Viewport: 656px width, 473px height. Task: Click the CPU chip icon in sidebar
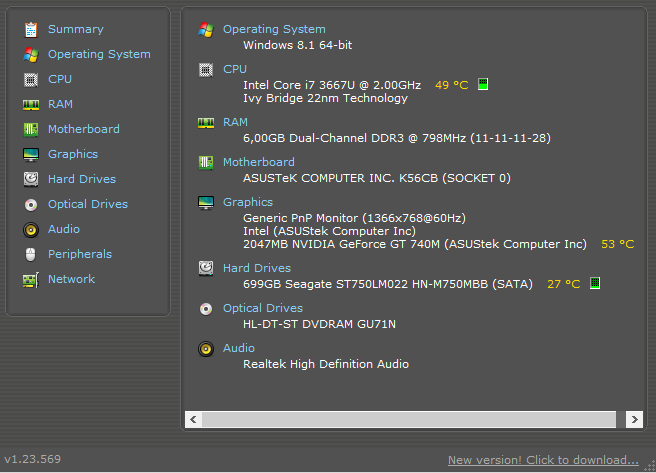tap(31, 79)
